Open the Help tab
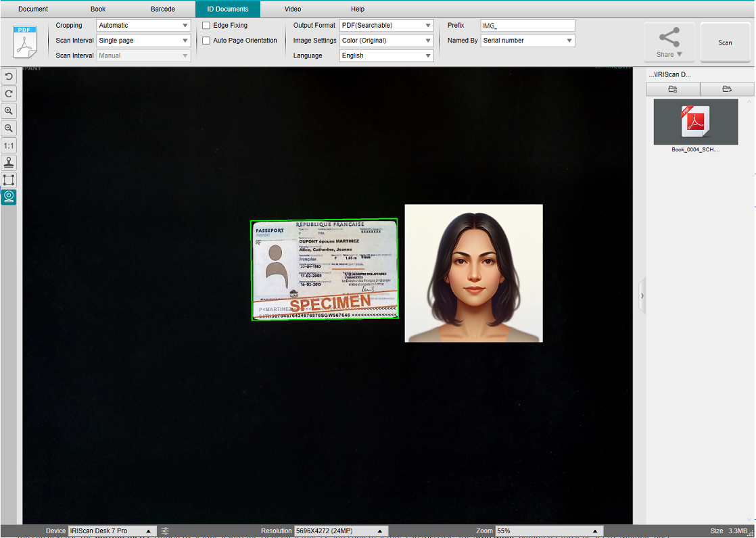 (358, 9)
